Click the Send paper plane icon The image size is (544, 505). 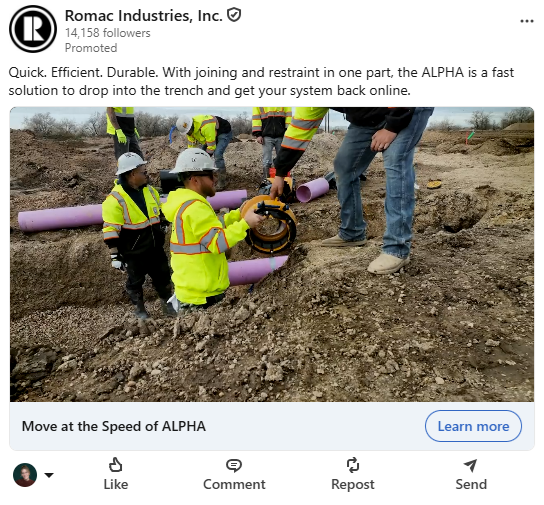[x=471, y=465]
